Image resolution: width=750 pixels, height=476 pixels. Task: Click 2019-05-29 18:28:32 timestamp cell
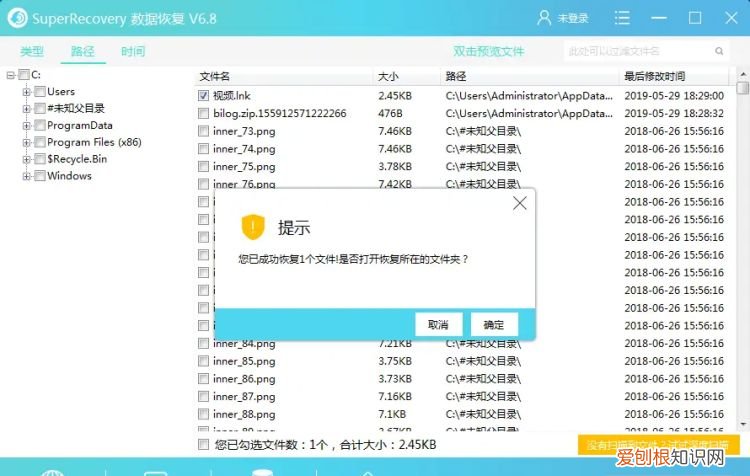point(674,113)
